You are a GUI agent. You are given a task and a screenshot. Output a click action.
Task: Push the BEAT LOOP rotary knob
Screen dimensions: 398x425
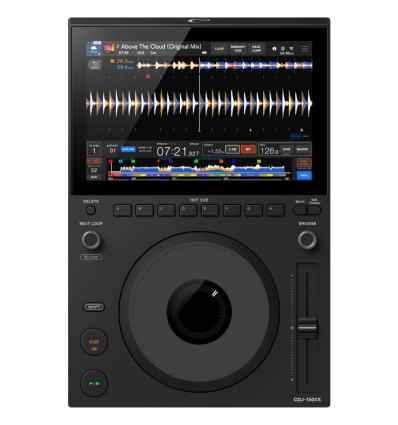coord(91,240)
